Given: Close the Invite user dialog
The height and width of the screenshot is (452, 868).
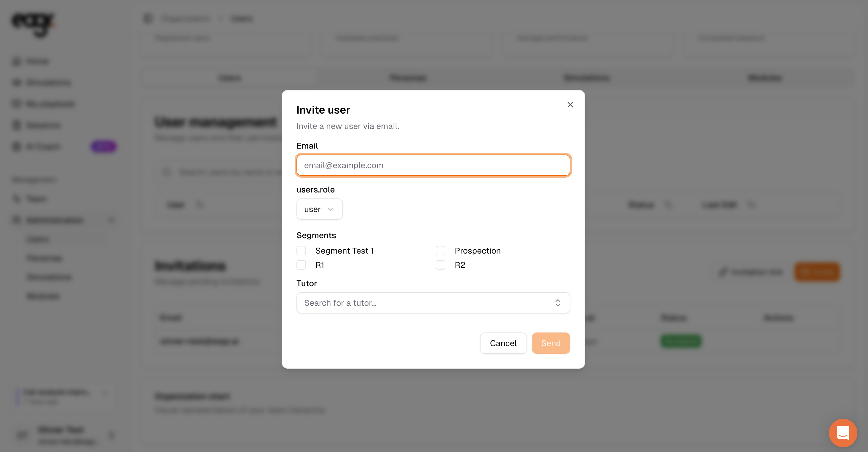Looking at the screenshot, I should coord(570,105).
